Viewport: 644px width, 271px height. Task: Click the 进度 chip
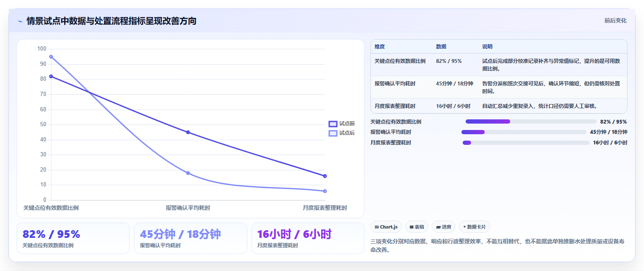pos(443,227)
